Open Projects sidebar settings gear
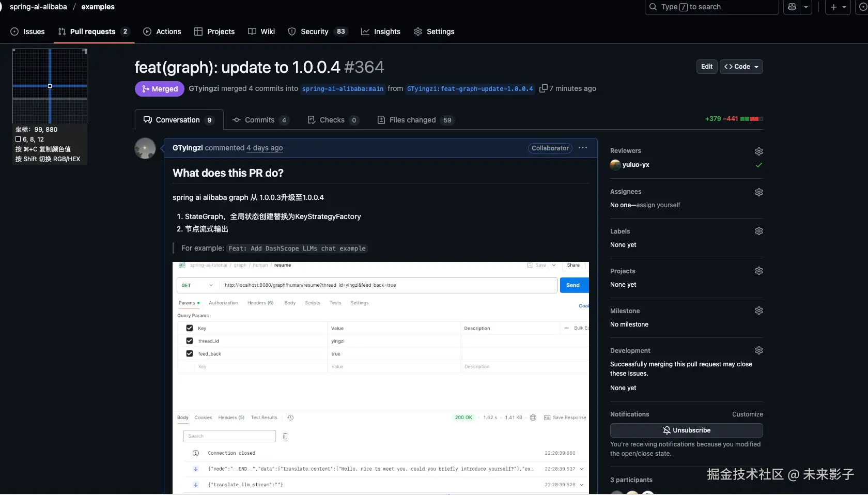 click(758, 271)
